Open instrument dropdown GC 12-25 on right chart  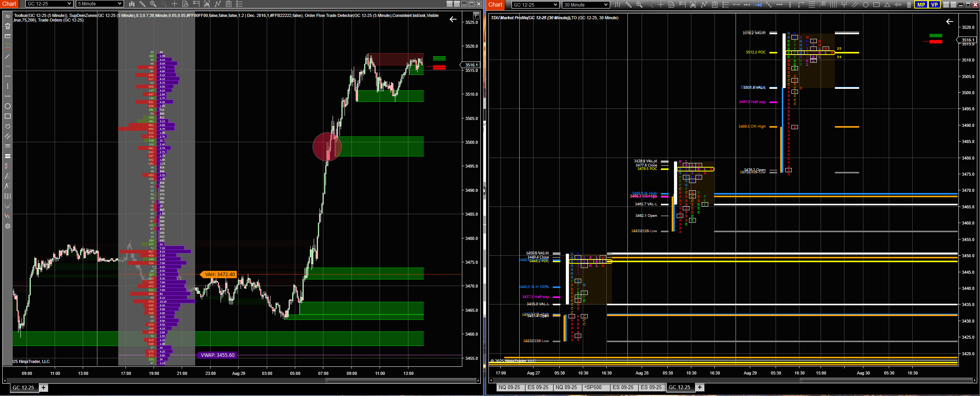pyautogui.click(x=535, y=5)
